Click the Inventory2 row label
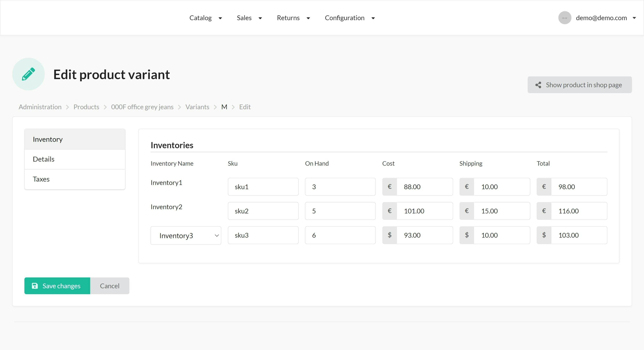 click(x=166, y=207)
